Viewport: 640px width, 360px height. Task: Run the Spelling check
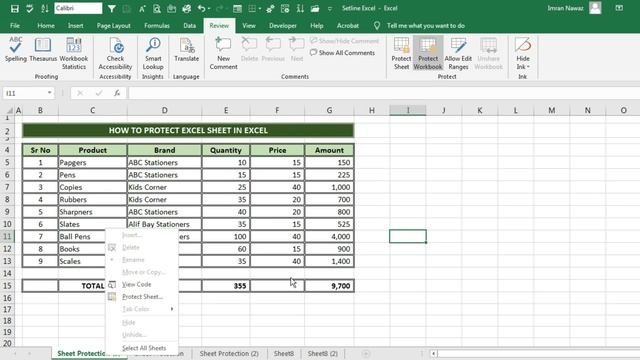coord(16,50)
